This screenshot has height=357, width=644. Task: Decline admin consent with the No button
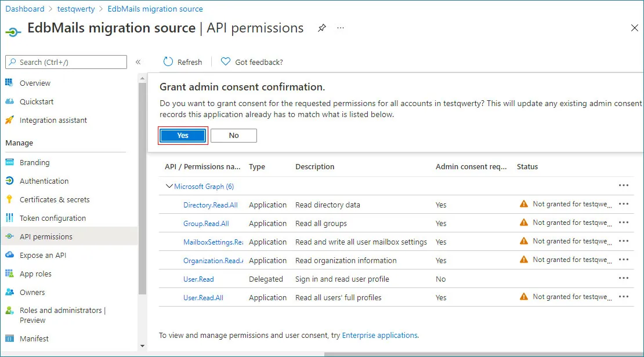click(x=234, y=136)
